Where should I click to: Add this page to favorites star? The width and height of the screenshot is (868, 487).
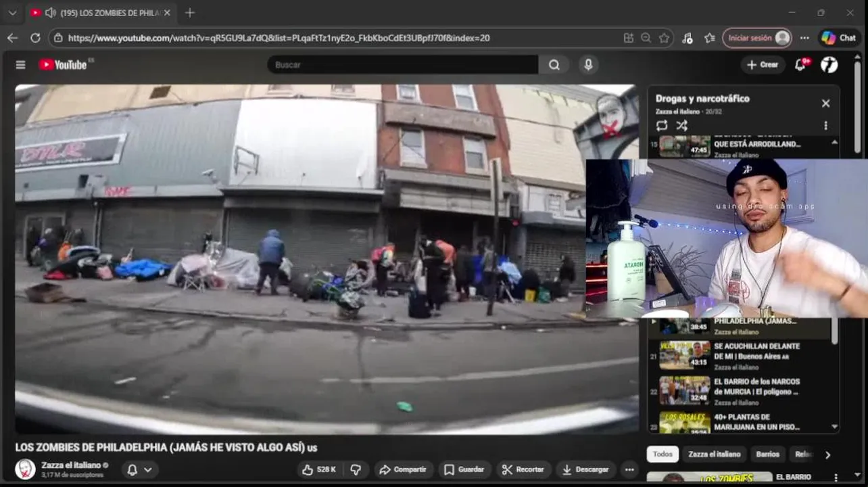[664, 38]
